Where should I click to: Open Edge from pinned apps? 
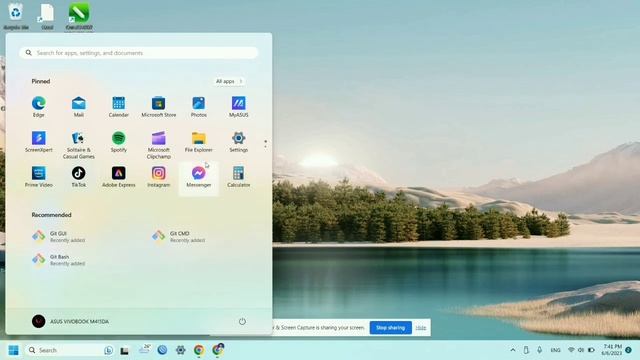coord(39,107)
